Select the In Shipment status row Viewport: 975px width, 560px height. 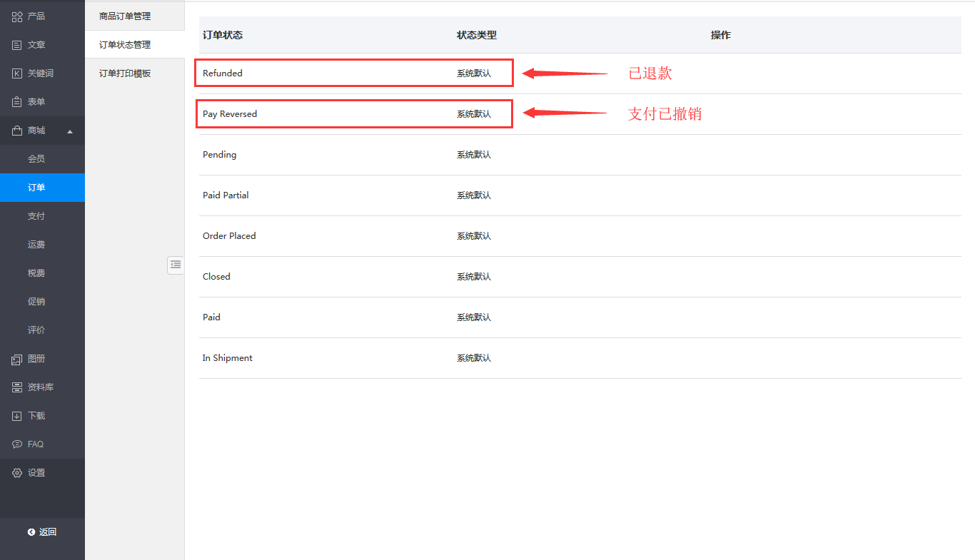[x=228, y=358]
